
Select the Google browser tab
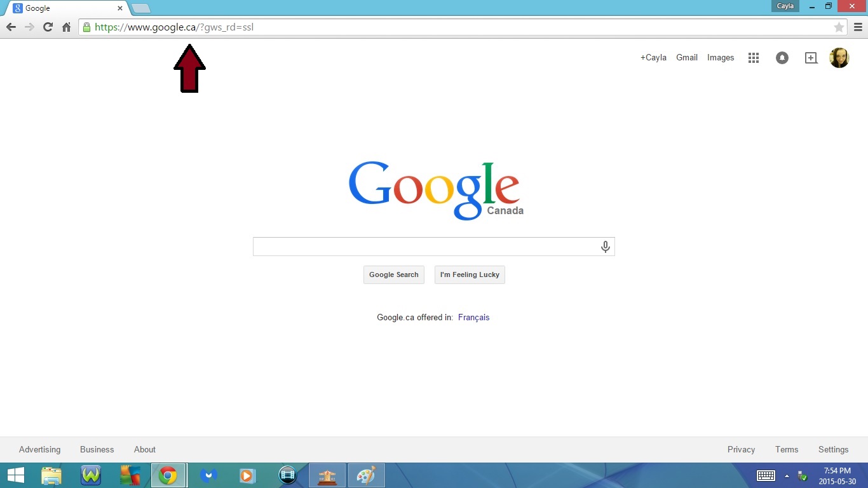click(x=65, y=8)
